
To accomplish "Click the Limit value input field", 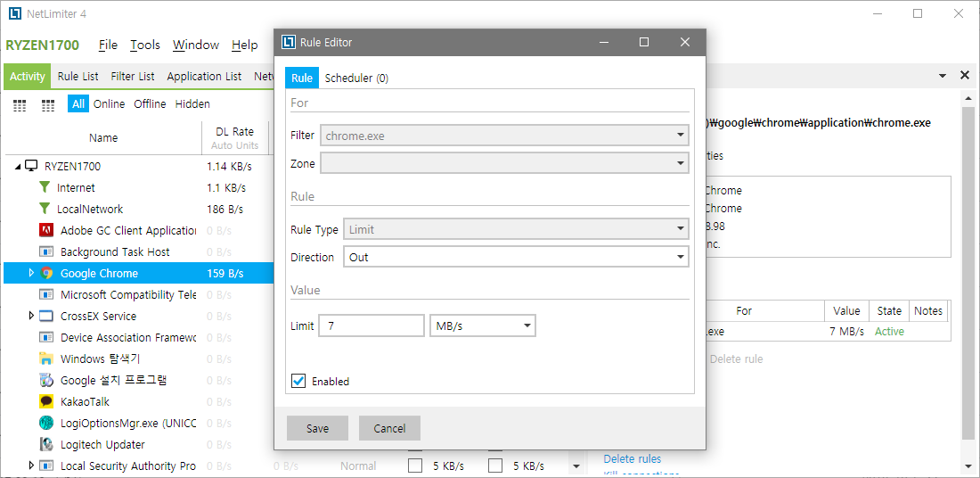I will pos(372,326).
